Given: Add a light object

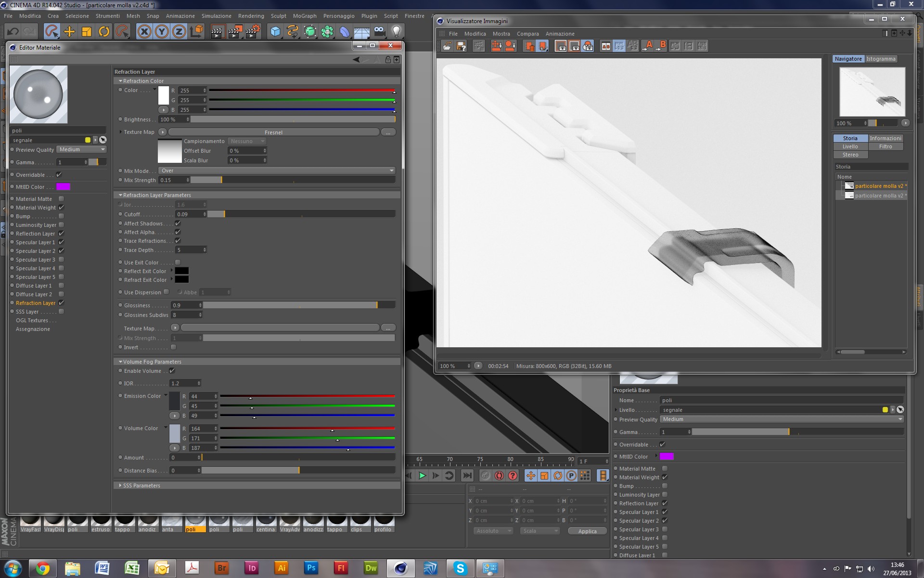Looking at the screenshot, I should point(396,32).
